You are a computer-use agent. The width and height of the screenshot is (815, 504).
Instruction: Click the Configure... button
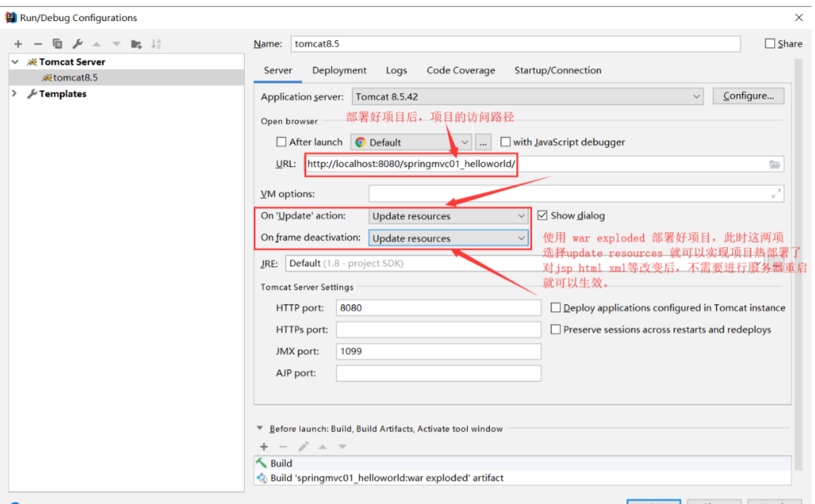click(749, 96)
